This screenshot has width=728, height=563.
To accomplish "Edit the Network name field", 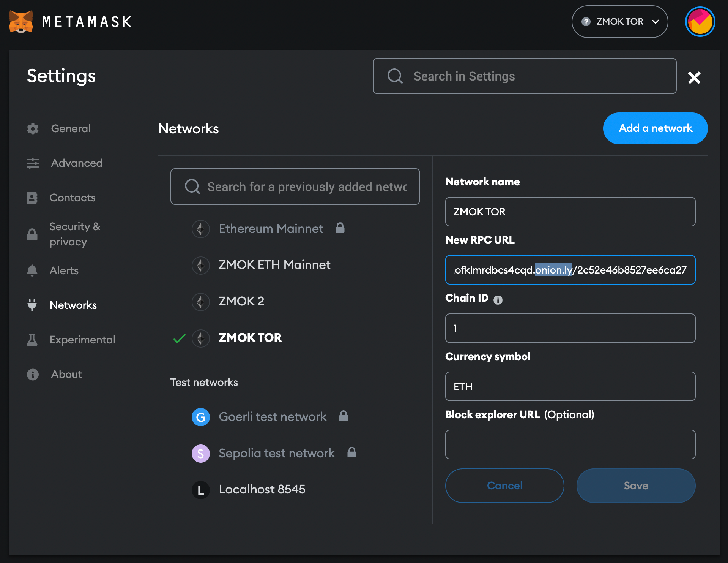I will click(570, 212).
